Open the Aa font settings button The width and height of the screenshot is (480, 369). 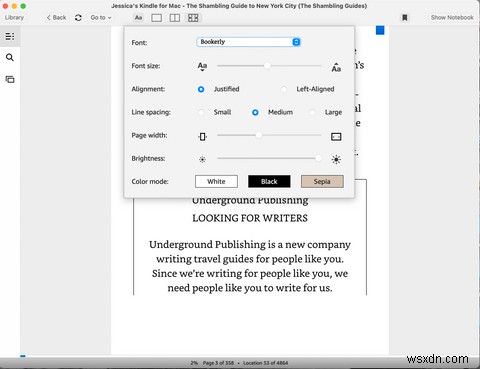pyautogui.click(x=138, y=18)
